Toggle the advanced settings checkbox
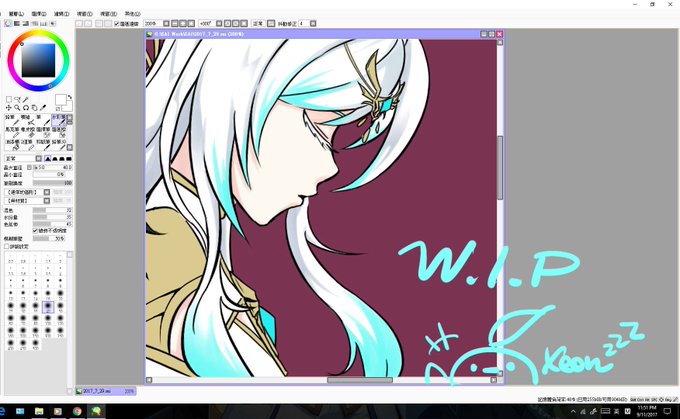Image resolution: width=680 pixels, height=419 pixels. (7, 246)
